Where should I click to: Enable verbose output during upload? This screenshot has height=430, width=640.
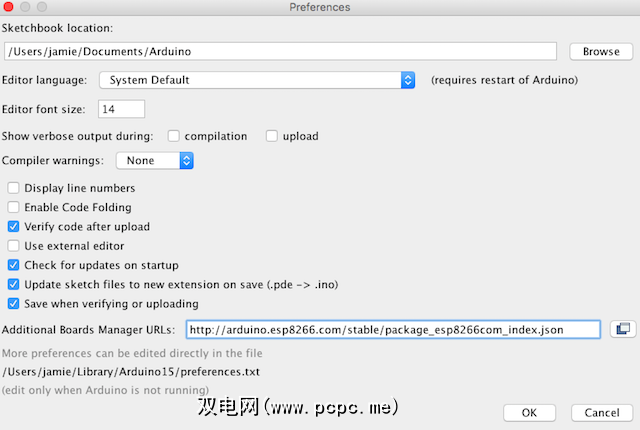coord(272,136)
